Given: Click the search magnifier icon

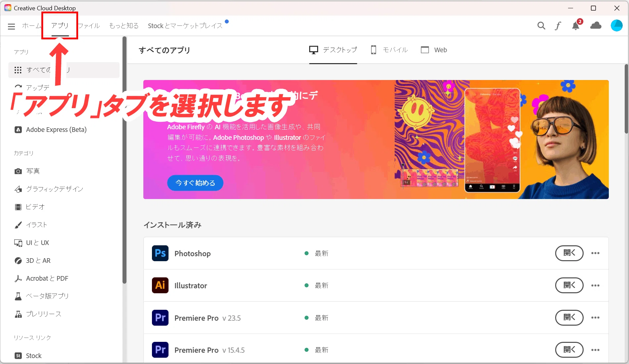Looking at the screenshot, I should (541, 26).
